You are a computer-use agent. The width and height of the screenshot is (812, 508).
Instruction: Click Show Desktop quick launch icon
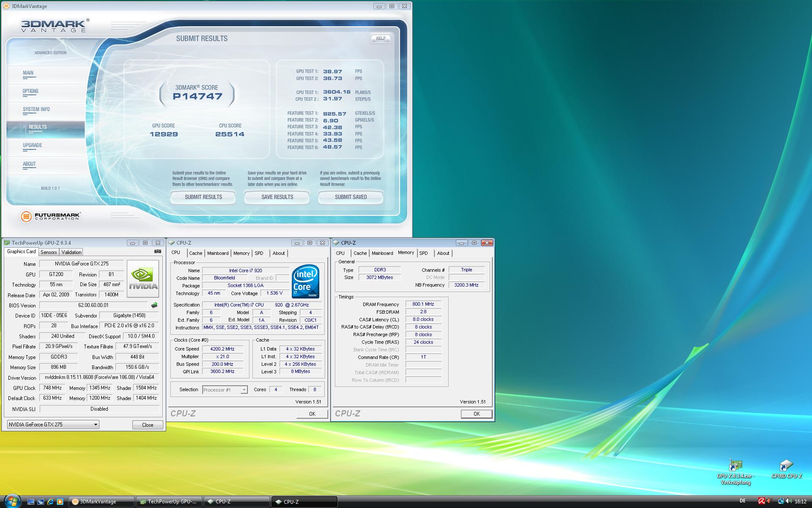pos(31,502)
